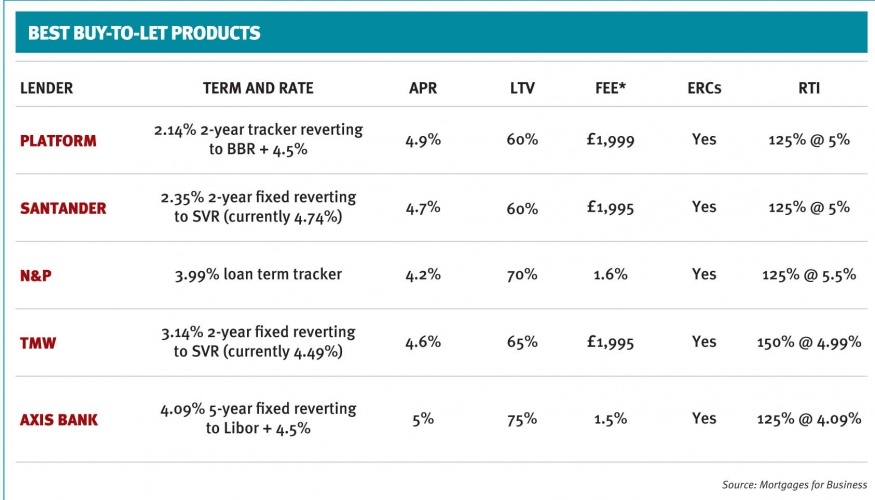This screenshot has height=500, width=875.
Task: Click the AXIS BANK lender name
Action: click(x=59, y=420)
